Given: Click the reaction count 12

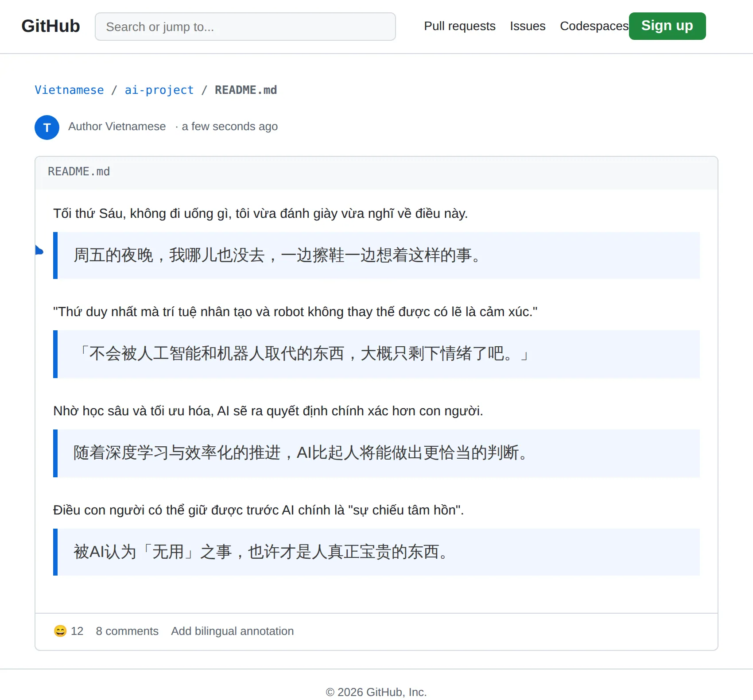Looking at the screenshot, I should (x=77, y=631).
